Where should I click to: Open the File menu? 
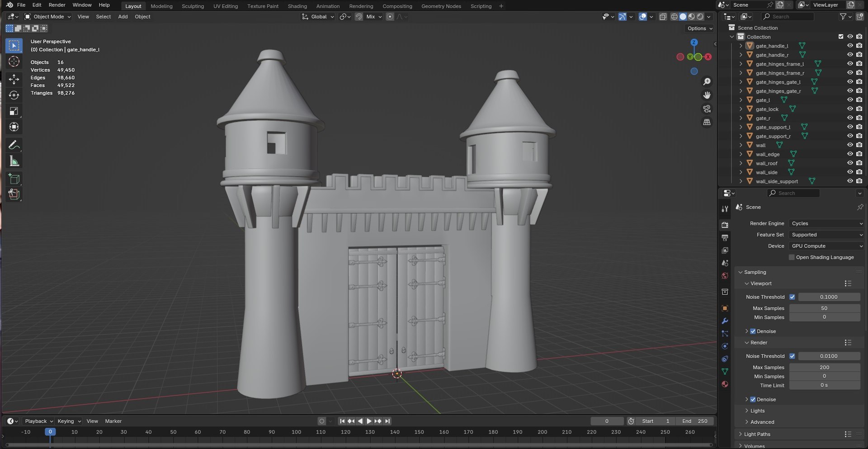[x=21, y=5]
